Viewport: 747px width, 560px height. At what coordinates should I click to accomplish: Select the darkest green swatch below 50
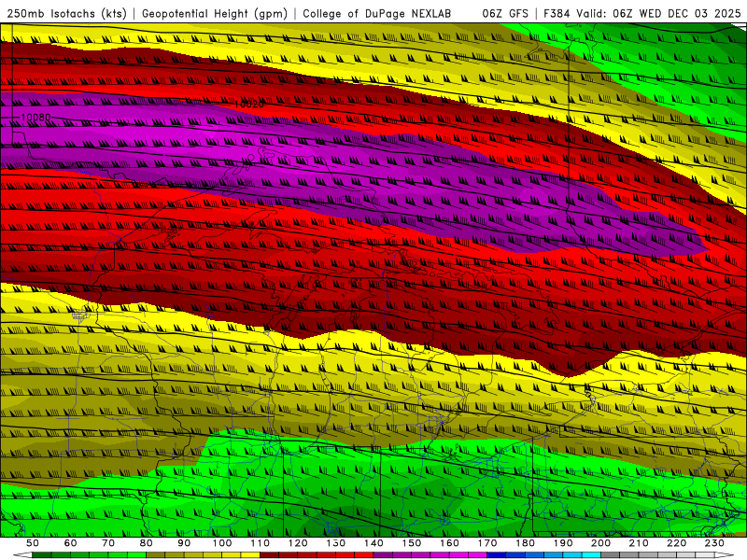[41, 554]
